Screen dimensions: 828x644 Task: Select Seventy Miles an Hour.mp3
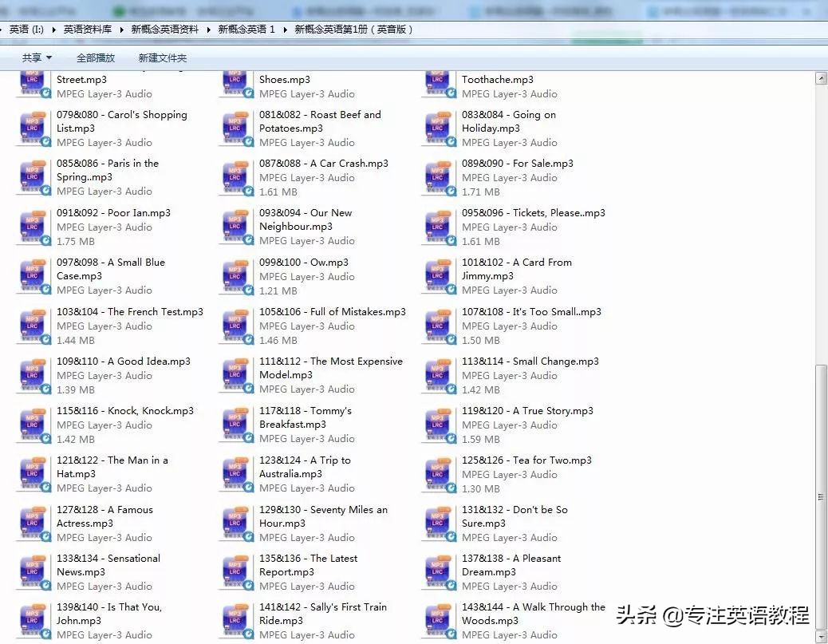click(323, 516)
